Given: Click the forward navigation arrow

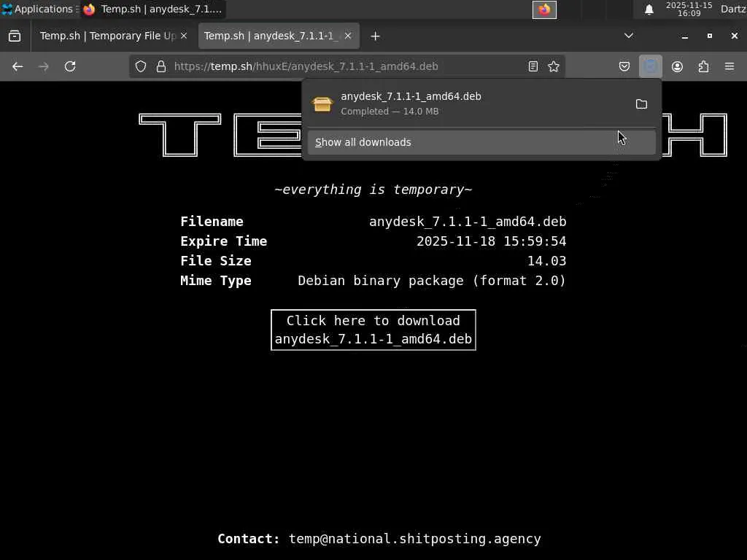Looking at the screenshot, I should [x=43, y=66].
